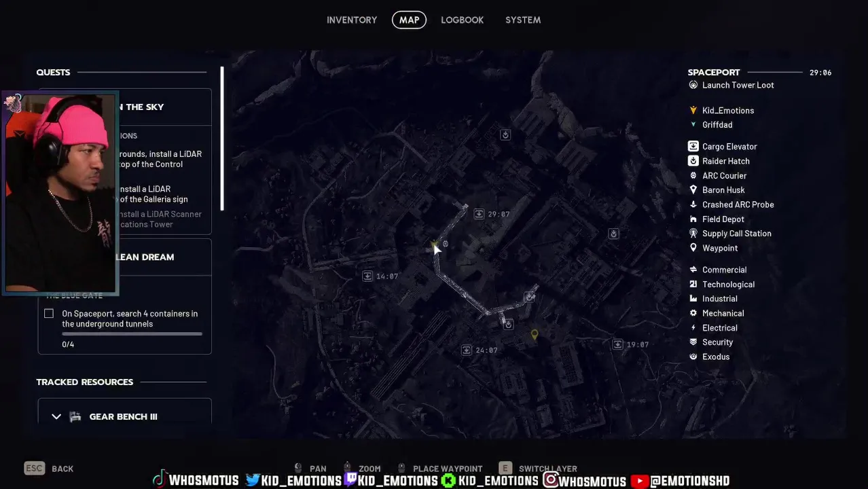Click the ESC Back button
Viewport: 868px width, 489px height.
(x=49, y=469)
